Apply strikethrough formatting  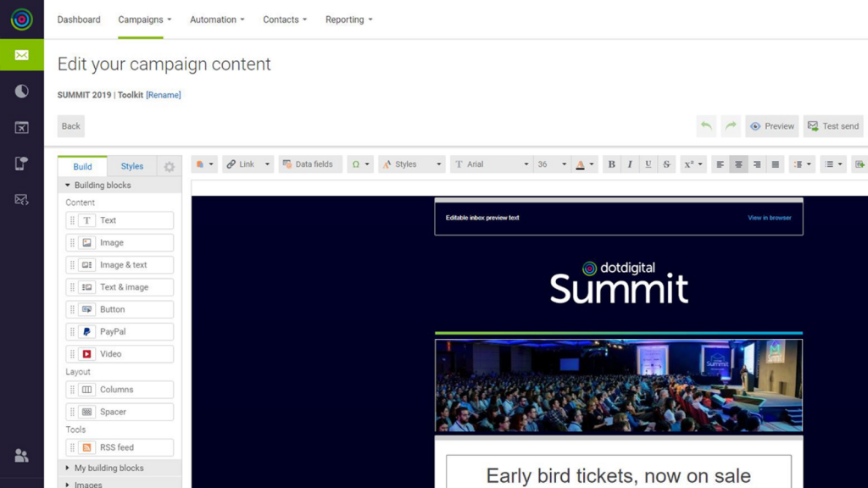[x=665, y=164]
